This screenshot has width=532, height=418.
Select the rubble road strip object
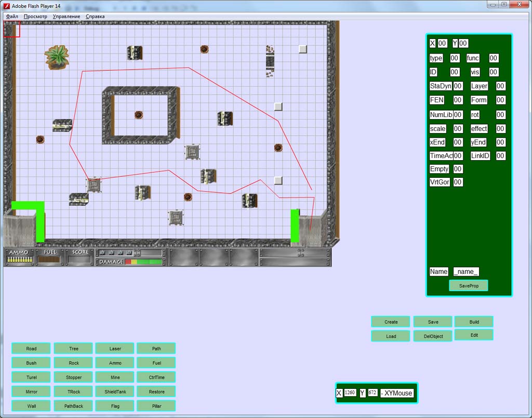[270, 61]
